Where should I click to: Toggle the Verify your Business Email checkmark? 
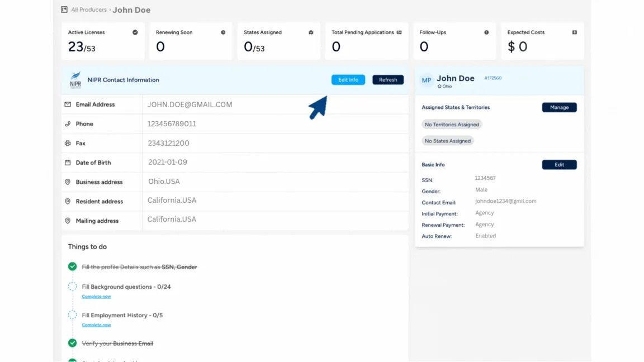(72, 343)
